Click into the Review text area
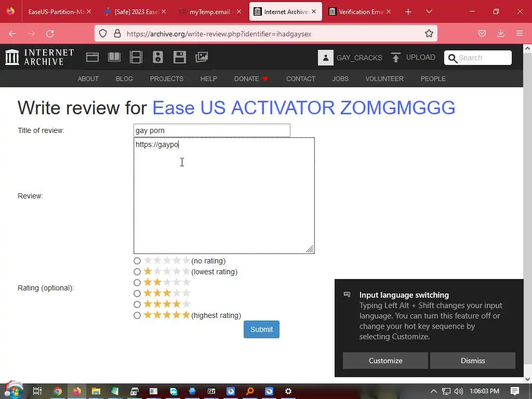Image resolution: width=532 pixels, height=399 pixels. pos(224,195)
